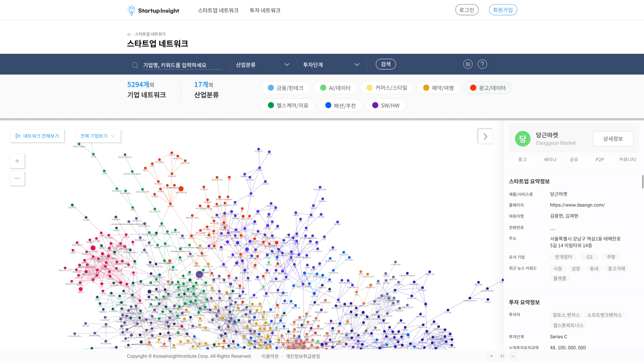Click the company name search input field
This screenshot has height=363, width=644.
click(x=182, y=65)
